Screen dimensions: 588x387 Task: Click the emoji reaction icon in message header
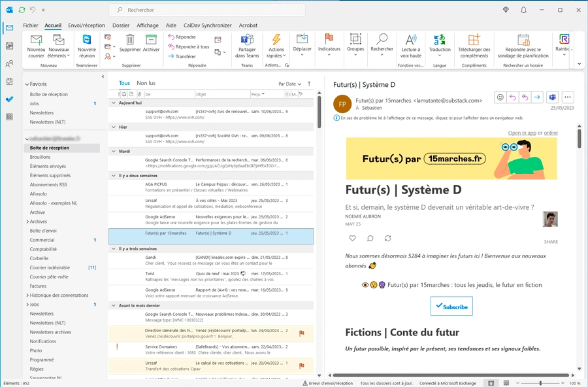coord(500,97)
